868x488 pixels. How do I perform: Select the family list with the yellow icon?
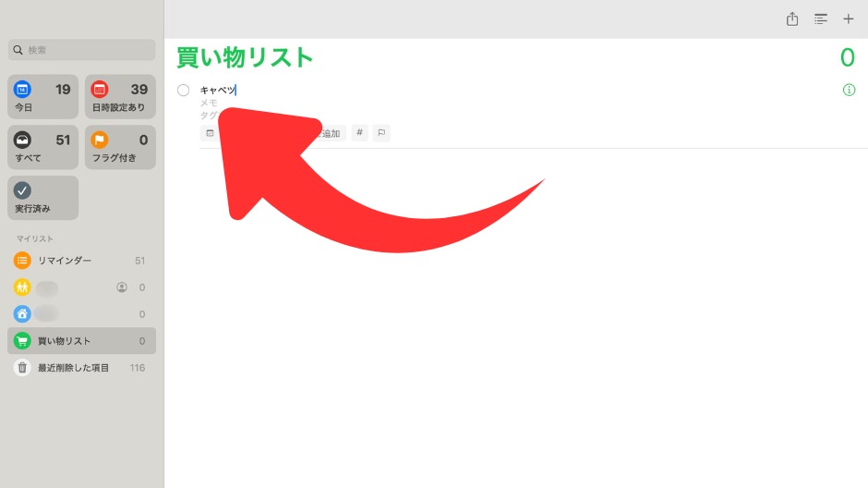(x=82, y=287)
